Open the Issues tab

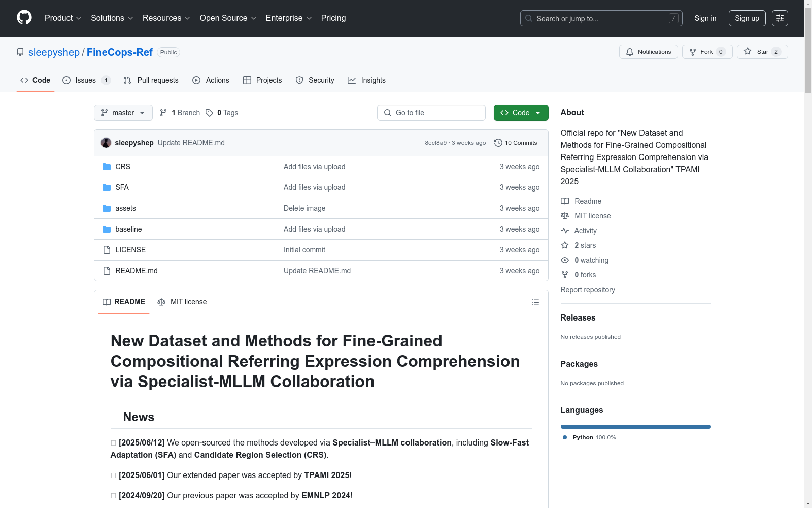point(86,80)
